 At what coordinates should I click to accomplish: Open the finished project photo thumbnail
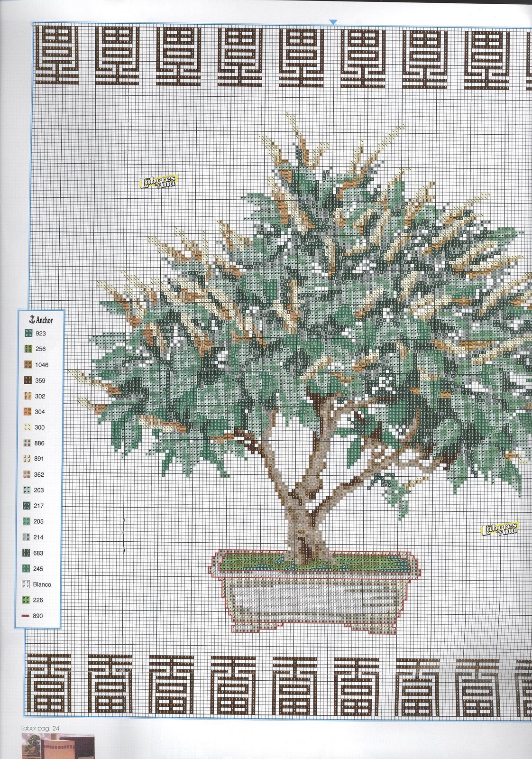(x=58, y=746)
